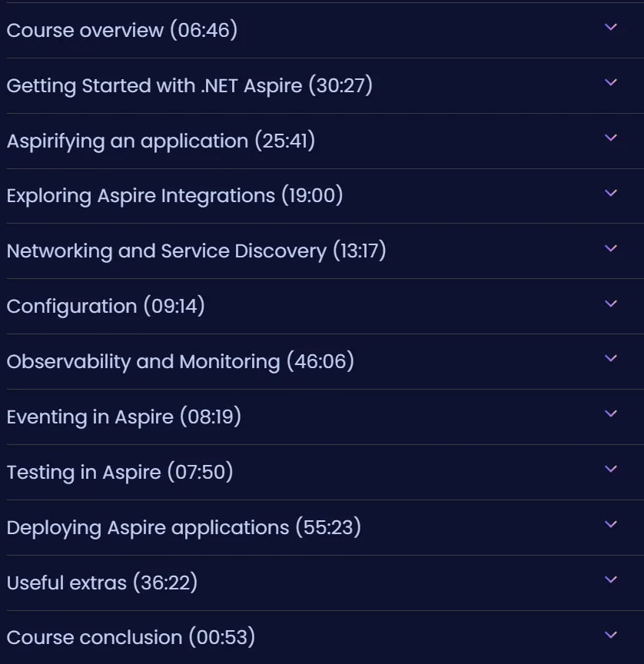Click chevron beside Aspirifying an application

[x=610, y=138]
